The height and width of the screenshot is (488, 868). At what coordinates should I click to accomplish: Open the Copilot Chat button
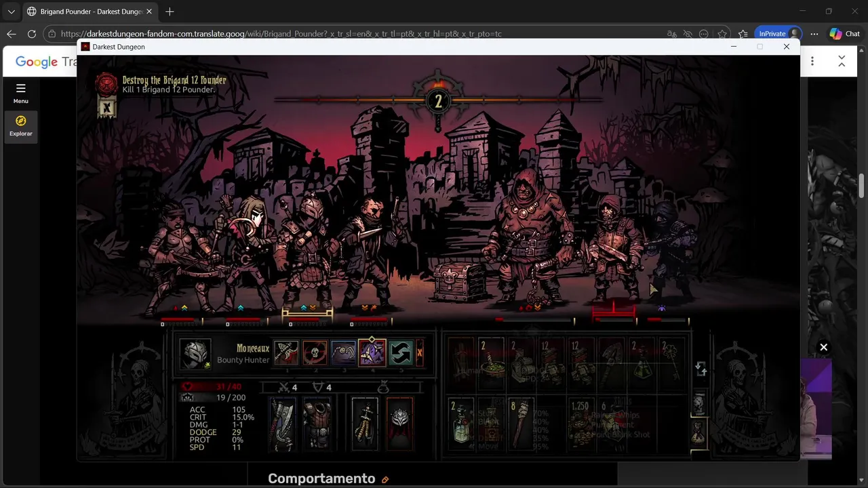(x=845, y=33)
